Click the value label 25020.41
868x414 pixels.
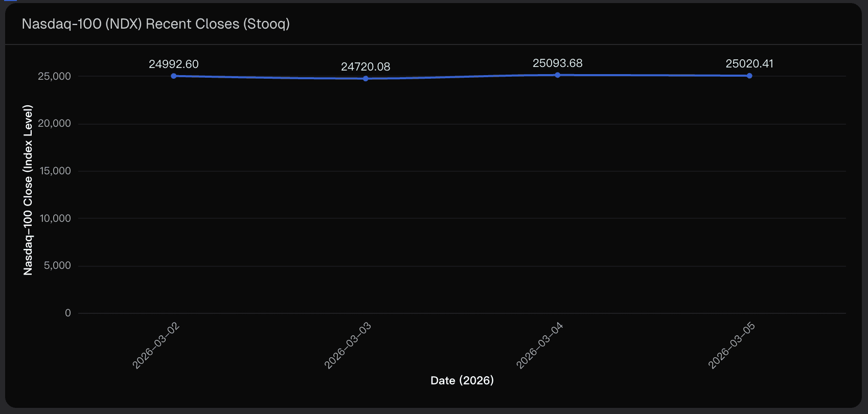pyautogui.click(x=749, y=64)
